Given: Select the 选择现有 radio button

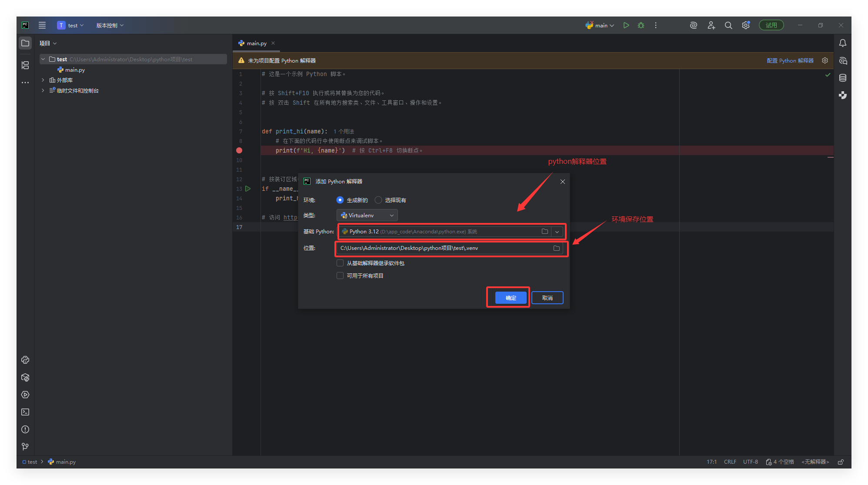Looking at the screenshot, I should [378, 200].
